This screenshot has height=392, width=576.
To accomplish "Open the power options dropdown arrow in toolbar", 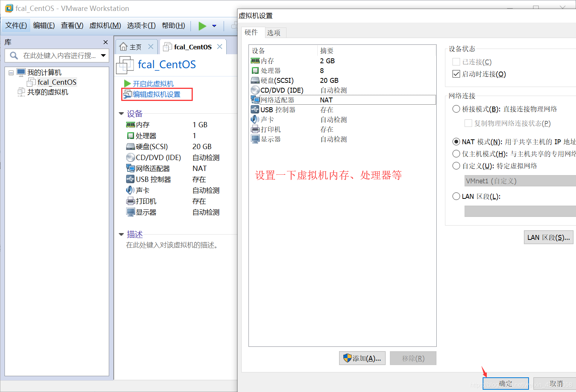I will click(x=214, y=26).
